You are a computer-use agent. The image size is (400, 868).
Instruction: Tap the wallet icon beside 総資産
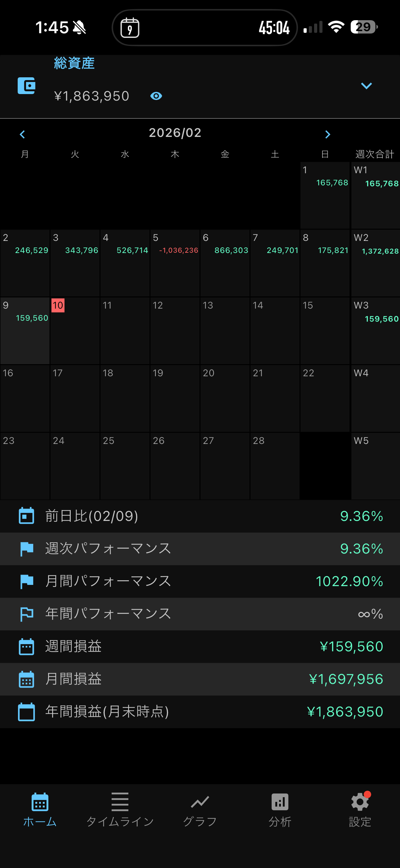pyautogui.click(x=26, y=86)
